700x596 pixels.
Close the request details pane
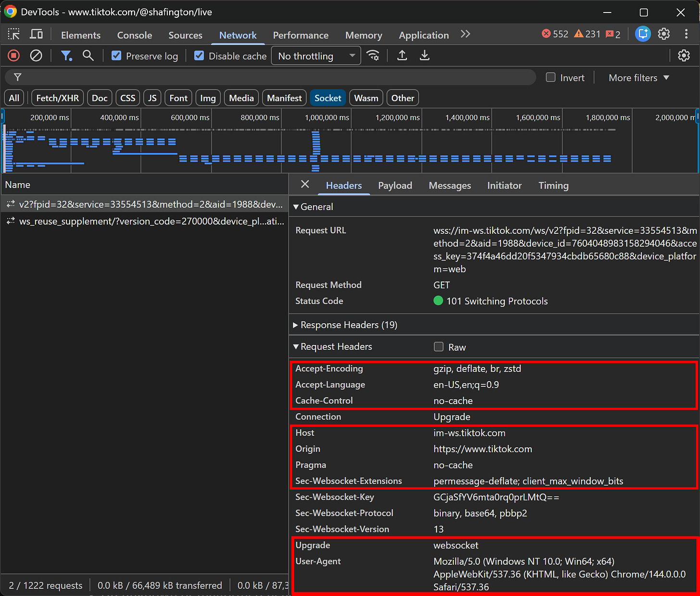[x=305, y=185]
